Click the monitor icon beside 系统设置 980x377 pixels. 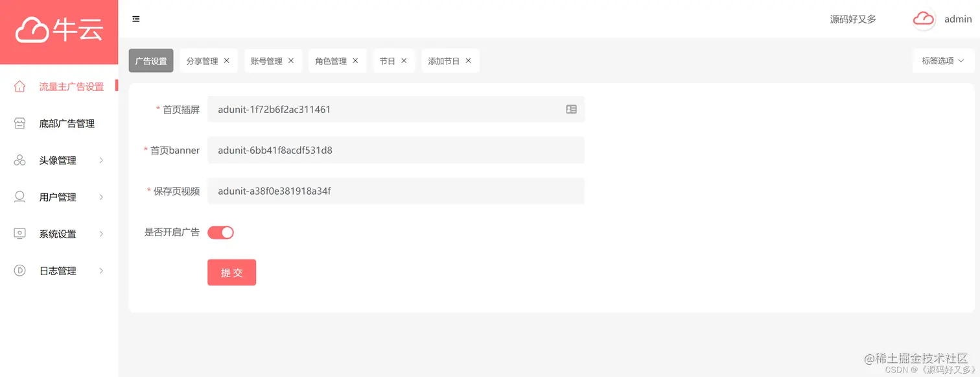[x=19, y=234]
